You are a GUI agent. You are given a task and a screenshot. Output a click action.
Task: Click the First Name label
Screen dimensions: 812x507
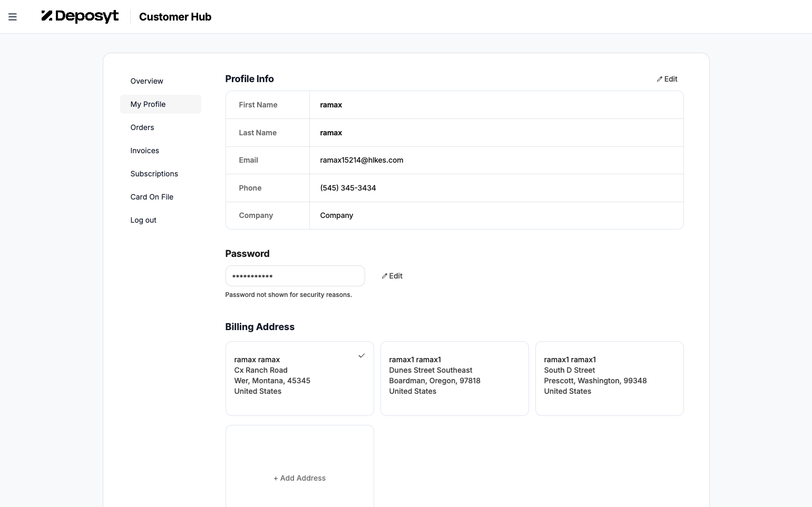[258, 105]
